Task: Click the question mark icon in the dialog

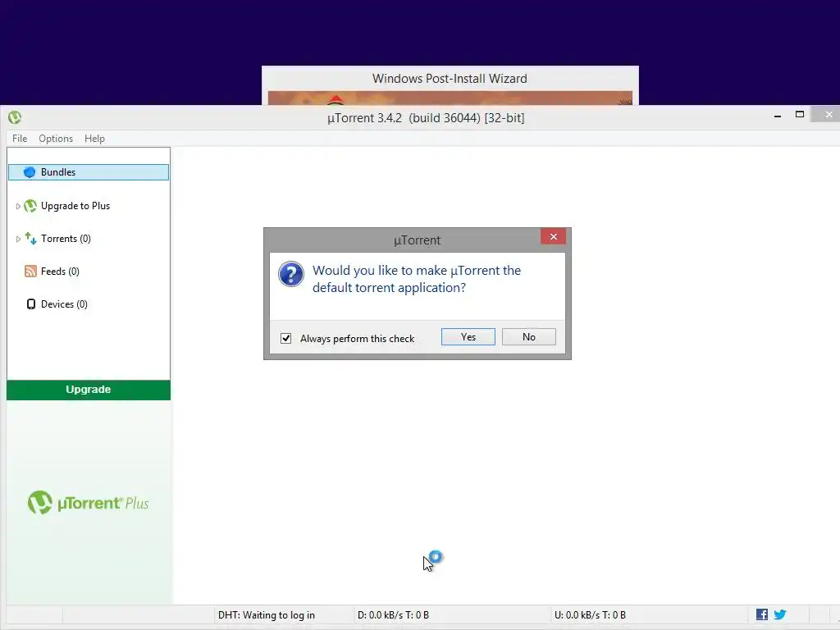Action: (291, 274)
